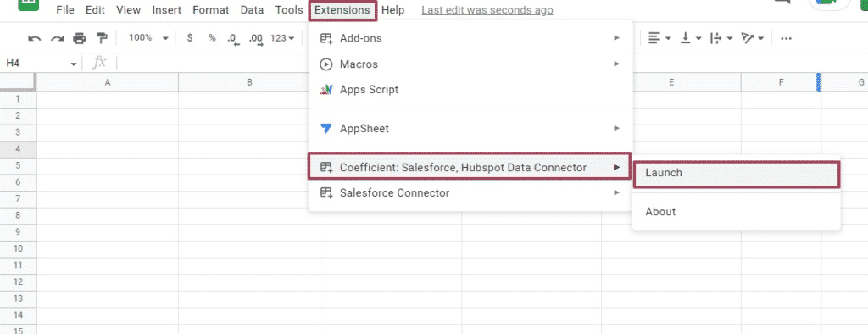Print the spreadsheet with printer icon

click(x=80, y=38)
